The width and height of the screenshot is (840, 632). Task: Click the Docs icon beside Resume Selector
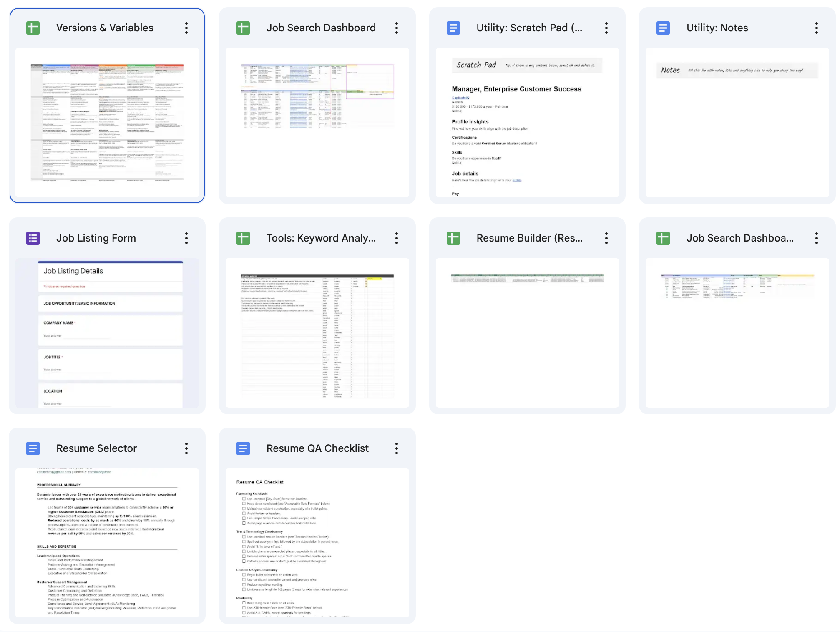point(33,448)
